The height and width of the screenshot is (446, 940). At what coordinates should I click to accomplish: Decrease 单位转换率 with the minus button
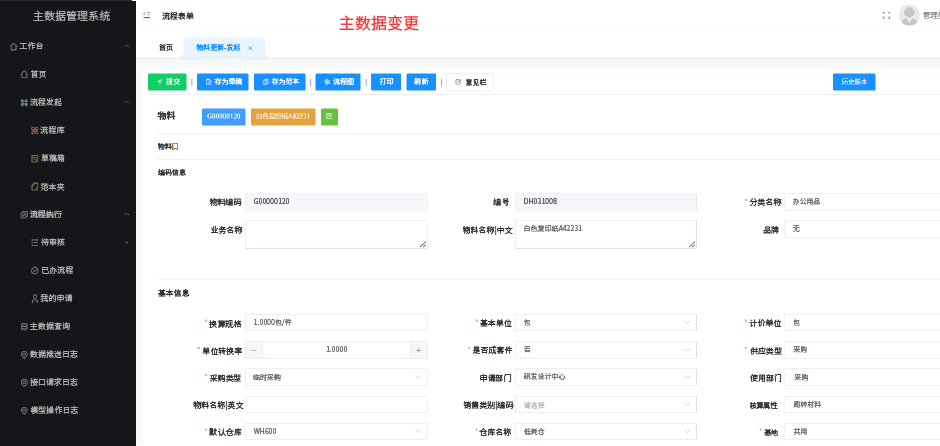[254, 350]
